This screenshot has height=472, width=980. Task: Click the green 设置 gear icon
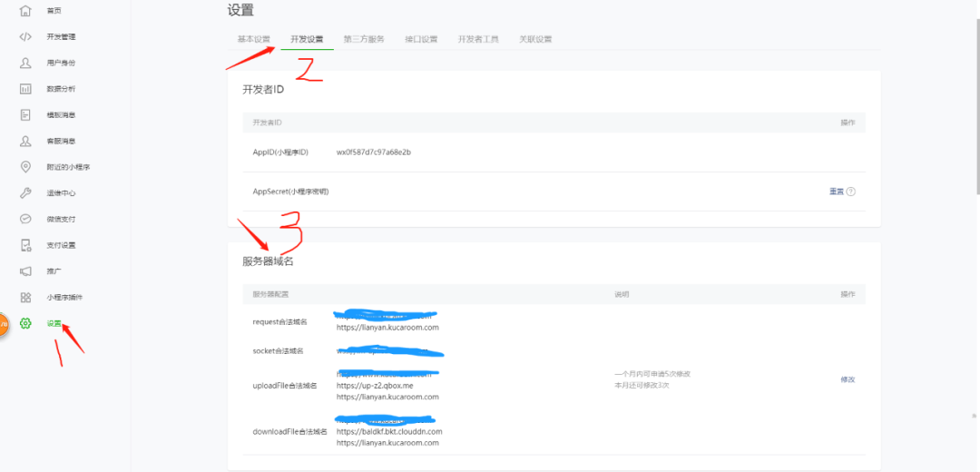pos(25,323)
